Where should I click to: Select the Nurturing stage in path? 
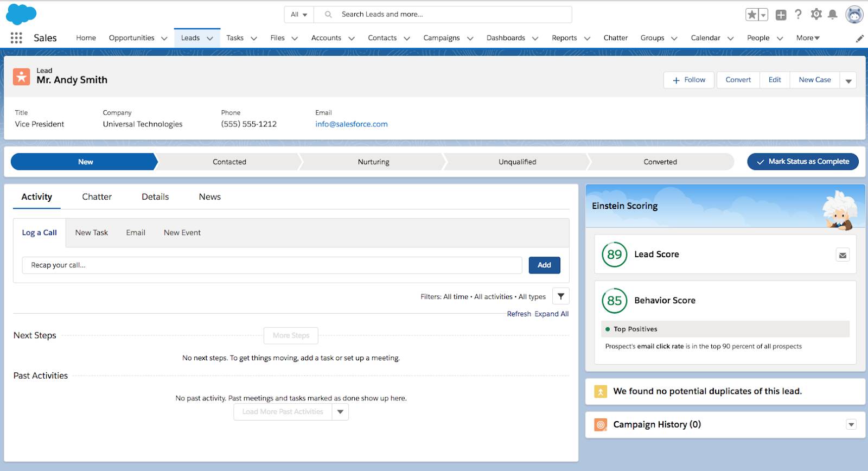pyautogui.click(x=374, y=162)
